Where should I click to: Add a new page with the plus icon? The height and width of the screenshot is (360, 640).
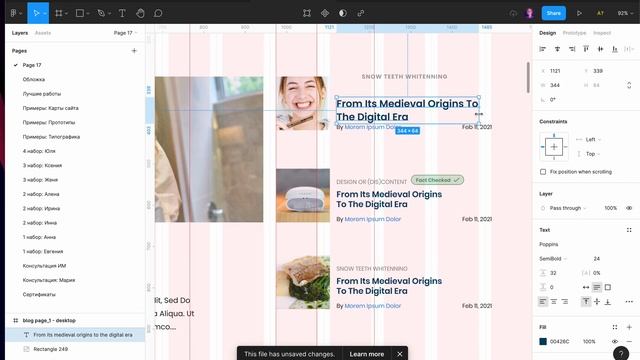click(134, 51)
